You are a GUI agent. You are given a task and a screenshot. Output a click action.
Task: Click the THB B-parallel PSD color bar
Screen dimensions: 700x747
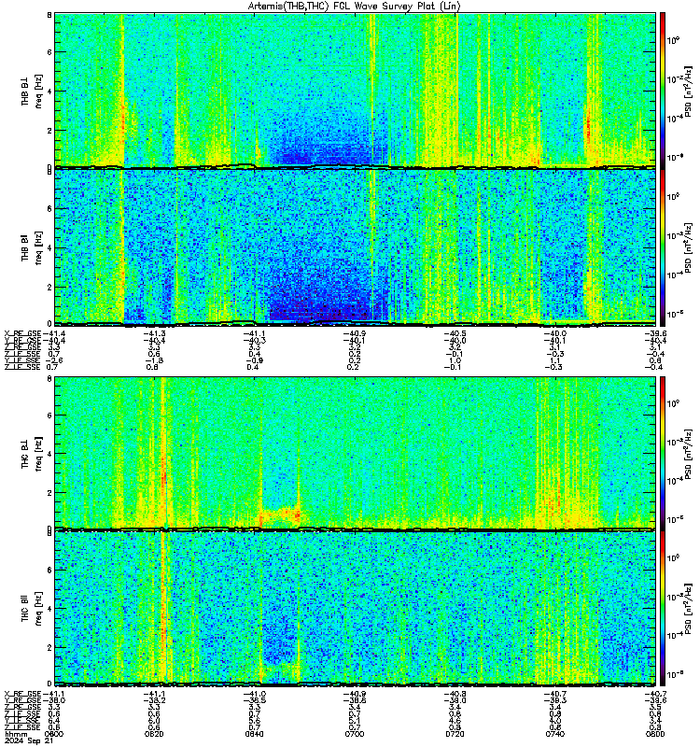point(663,247)
